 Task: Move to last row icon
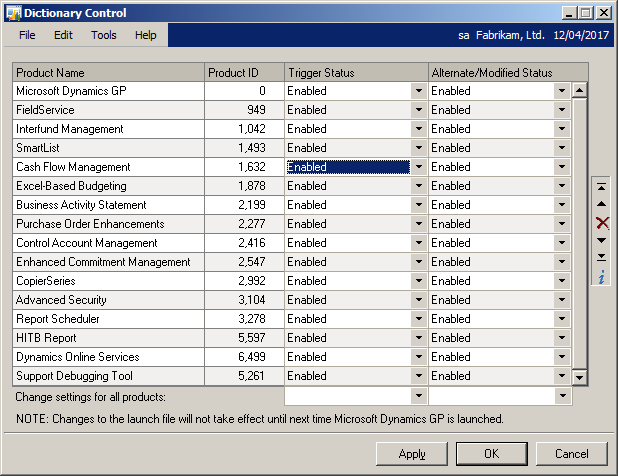[x=601, y=257]
